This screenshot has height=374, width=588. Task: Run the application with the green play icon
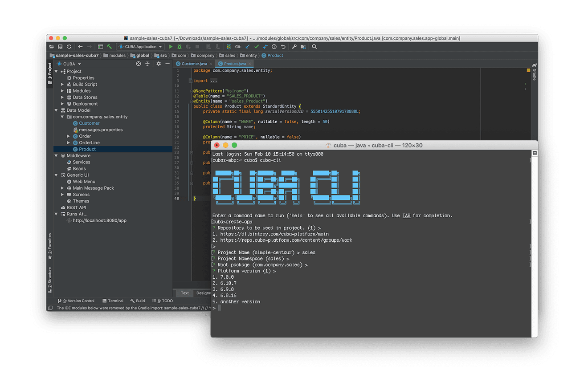pyautogui.click(x=171, y=47)
